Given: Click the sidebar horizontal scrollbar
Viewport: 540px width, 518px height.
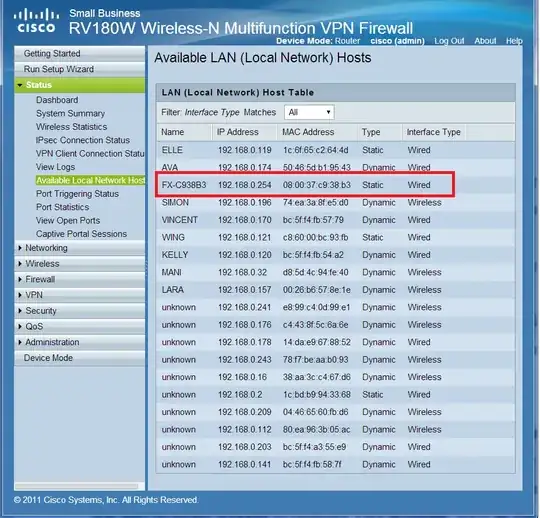Looking at the screenshot, I should point(76,487).
